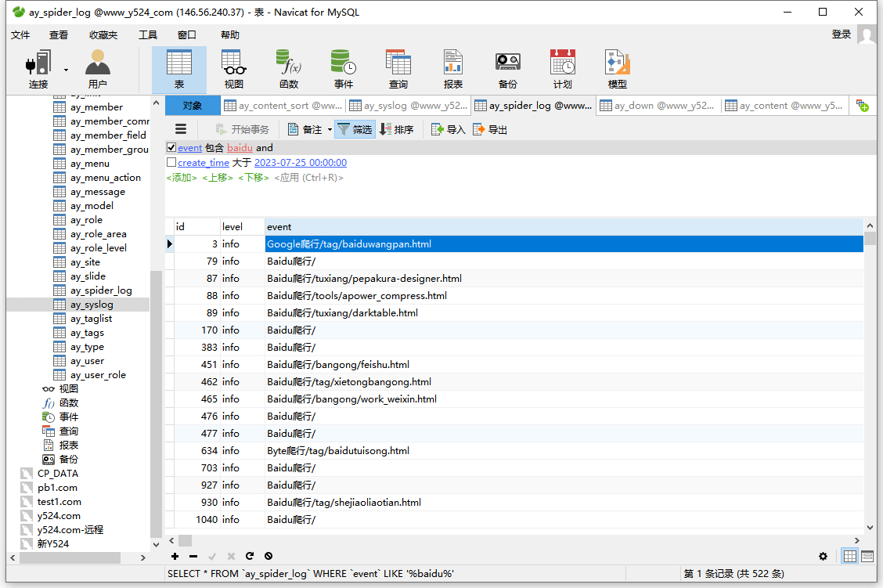Open the 查看 menu
This screenshot has height=588, width=883.
pos(59,35)
